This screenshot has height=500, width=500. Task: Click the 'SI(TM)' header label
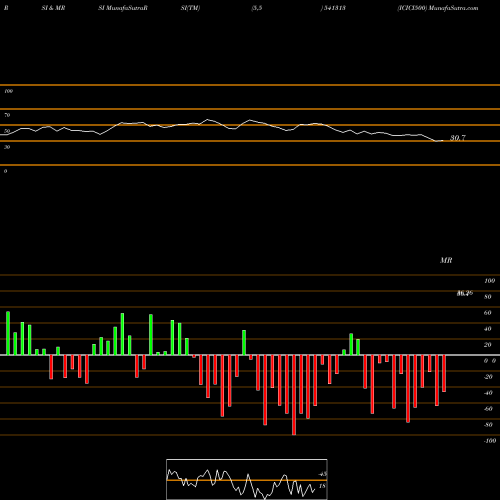(190, 8)
